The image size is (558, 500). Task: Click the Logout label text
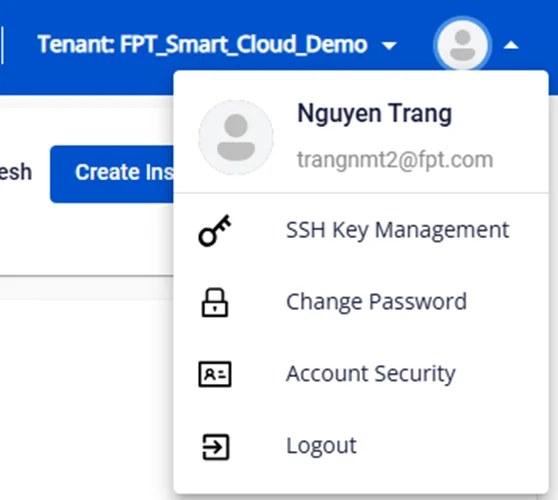pos(321,446)
